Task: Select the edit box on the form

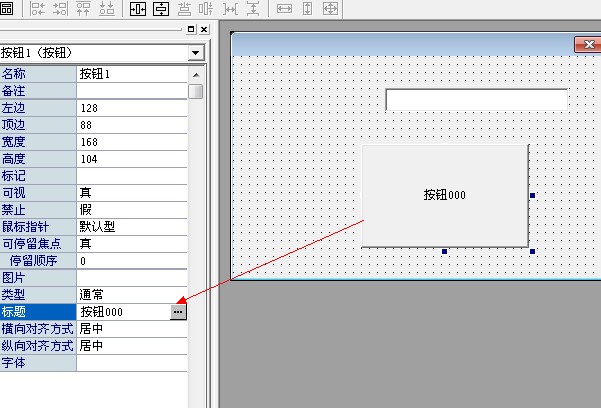Action: [x=476, y=100]
